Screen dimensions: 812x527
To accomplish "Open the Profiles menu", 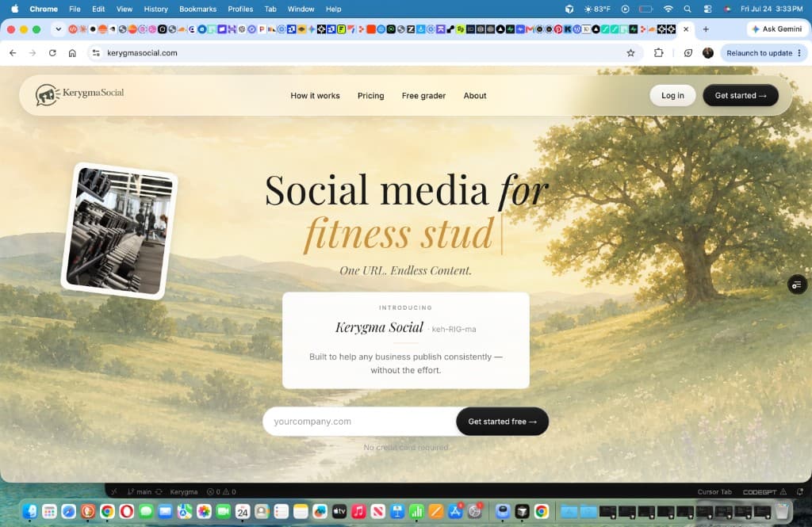I will tap(240, 9).
